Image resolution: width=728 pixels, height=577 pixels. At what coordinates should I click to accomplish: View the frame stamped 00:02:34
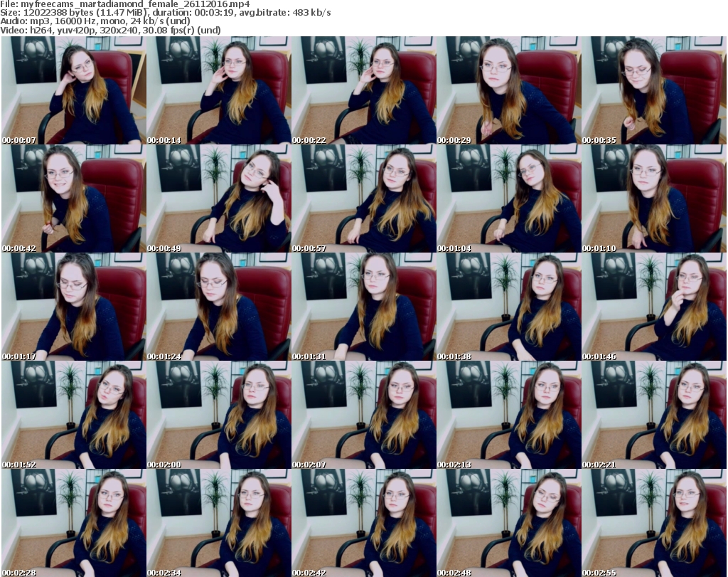[219, 523]
